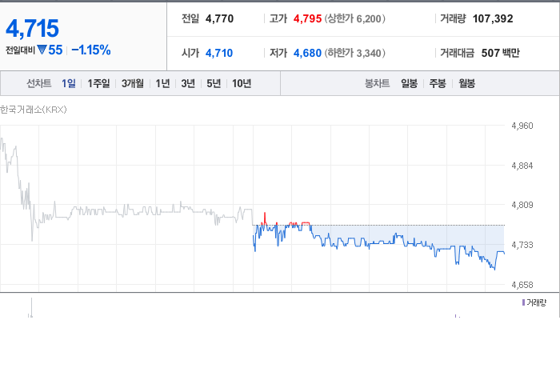Show the 월봉 candle chart
Image resolution: width=560 pixels, height=392 pixels.
click(466, 83)
